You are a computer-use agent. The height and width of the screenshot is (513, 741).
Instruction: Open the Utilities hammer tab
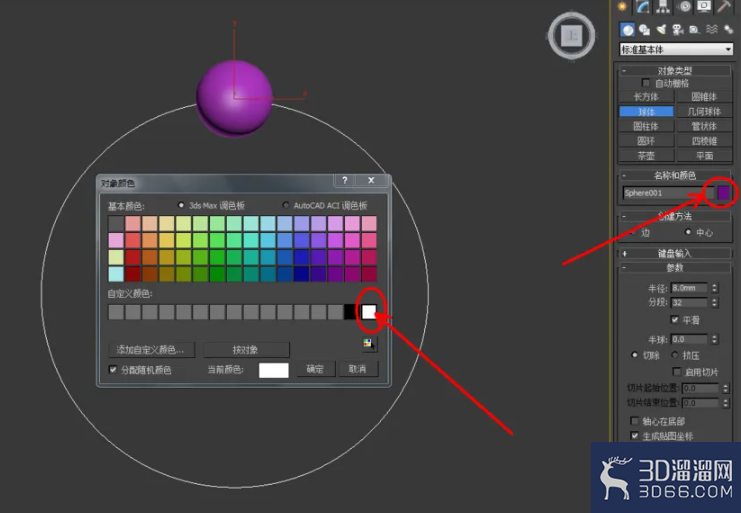coord(724,6)
